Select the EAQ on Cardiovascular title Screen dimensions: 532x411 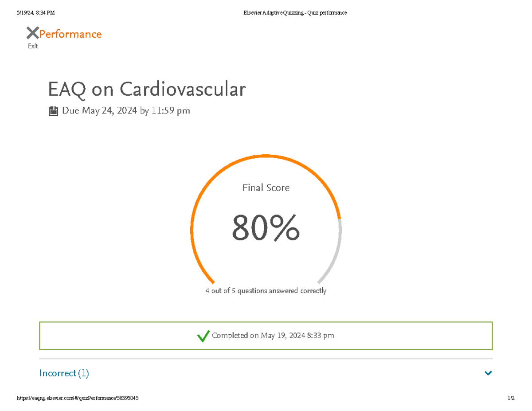point(146,89)
